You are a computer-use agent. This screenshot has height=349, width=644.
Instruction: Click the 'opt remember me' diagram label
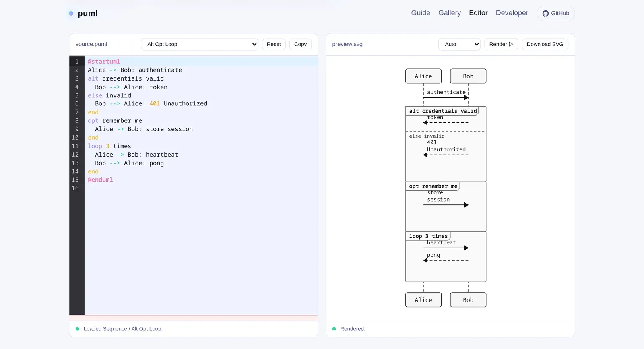point(433,186)
